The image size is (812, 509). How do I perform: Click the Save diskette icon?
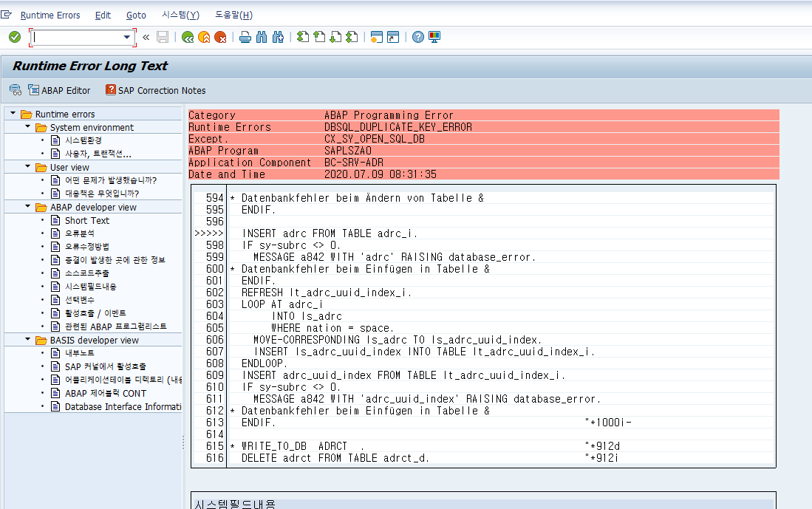pyautogui.click(x=163, y=37)
